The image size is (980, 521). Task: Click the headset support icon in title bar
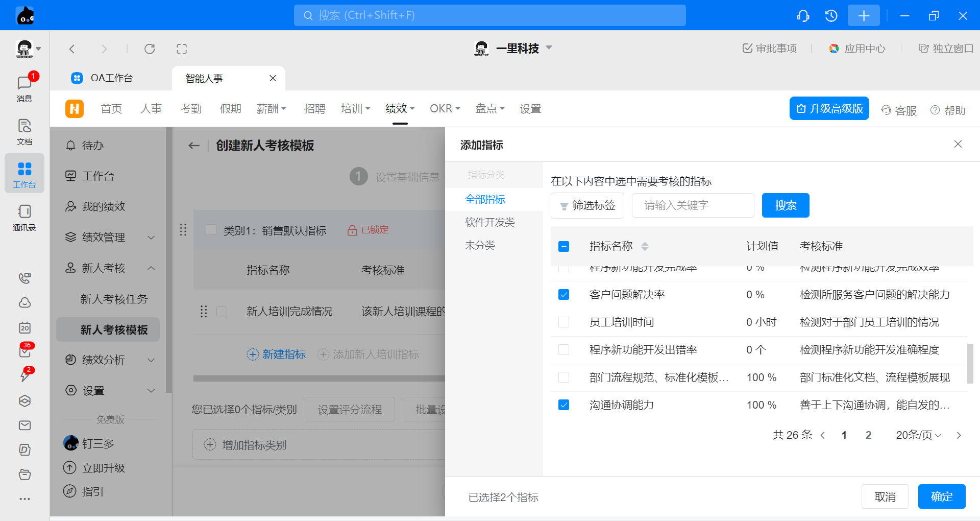(x=803, y=16)
